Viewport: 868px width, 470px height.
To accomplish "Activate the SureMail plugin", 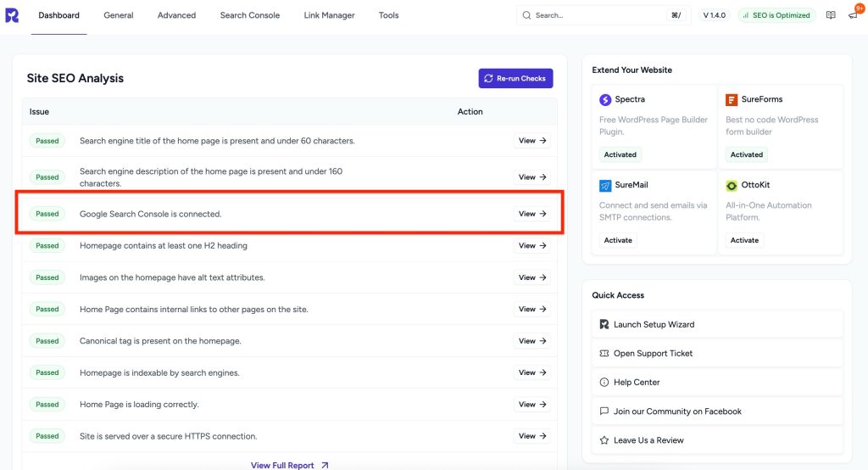I will click(x=618, y=240).
